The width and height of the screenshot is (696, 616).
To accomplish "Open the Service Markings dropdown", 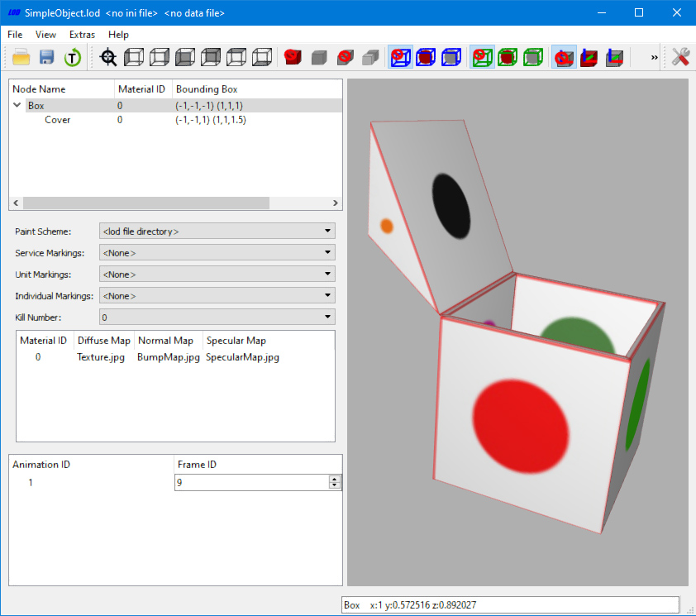I will [217, 252].
